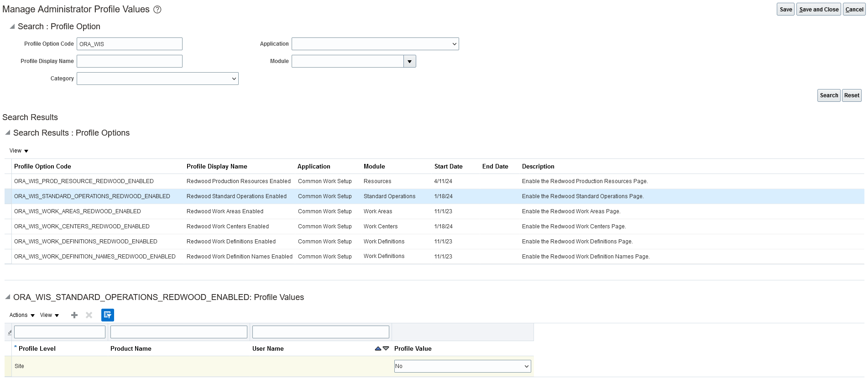Toggle Query By Example filter icon

pyautogui.click(x=108, y=315)
